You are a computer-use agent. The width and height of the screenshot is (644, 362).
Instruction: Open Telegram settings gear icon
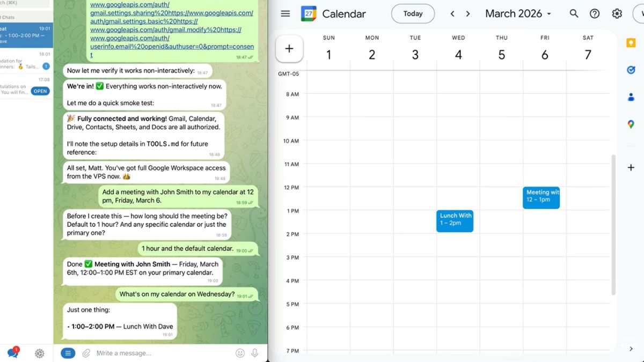[39, 353]
